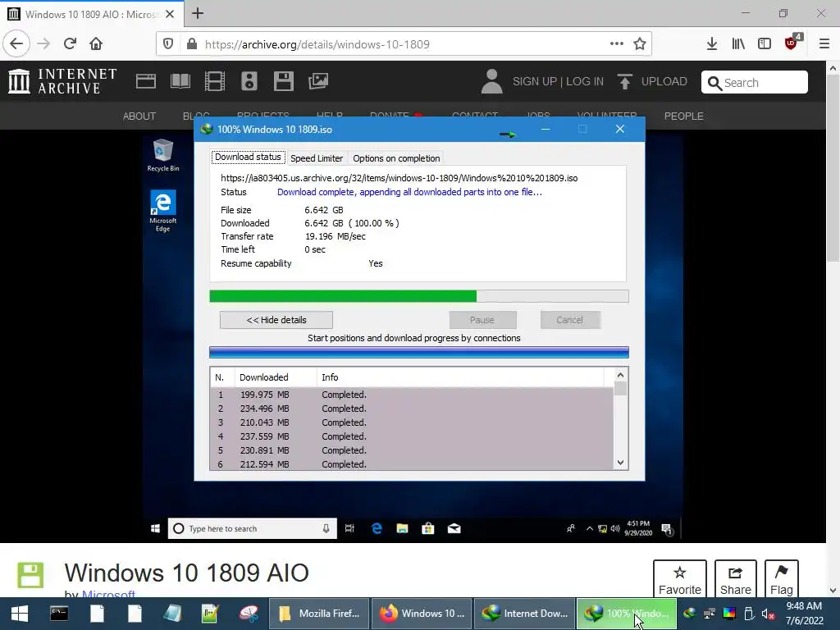View site padlock security info
The width and height of the screenshot is (840, 630).
click(x=192, y=44)
